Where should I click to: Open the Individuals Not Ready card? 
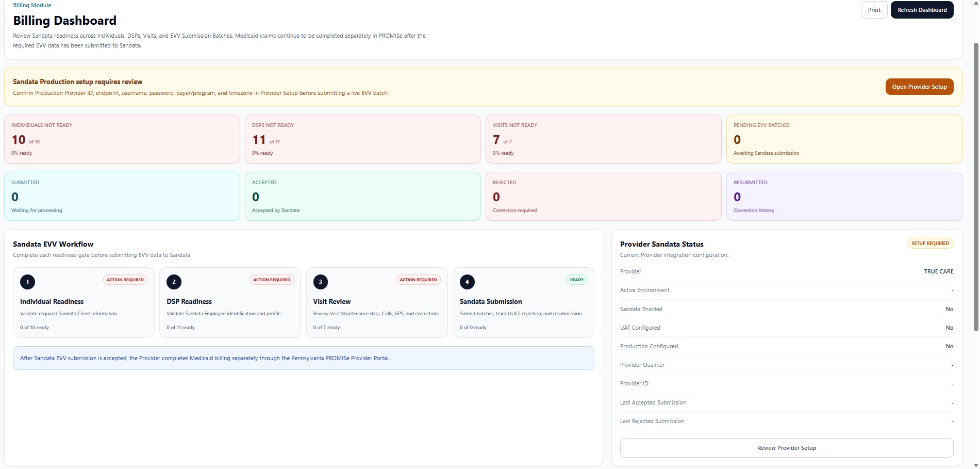click(122, 139)
